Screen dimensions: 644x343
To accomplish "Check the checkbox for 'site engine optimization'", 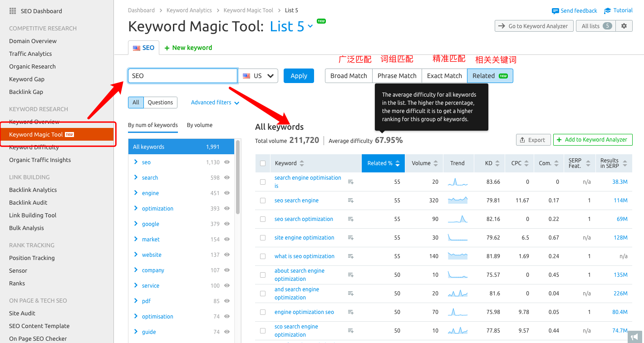I will point(262,237).
